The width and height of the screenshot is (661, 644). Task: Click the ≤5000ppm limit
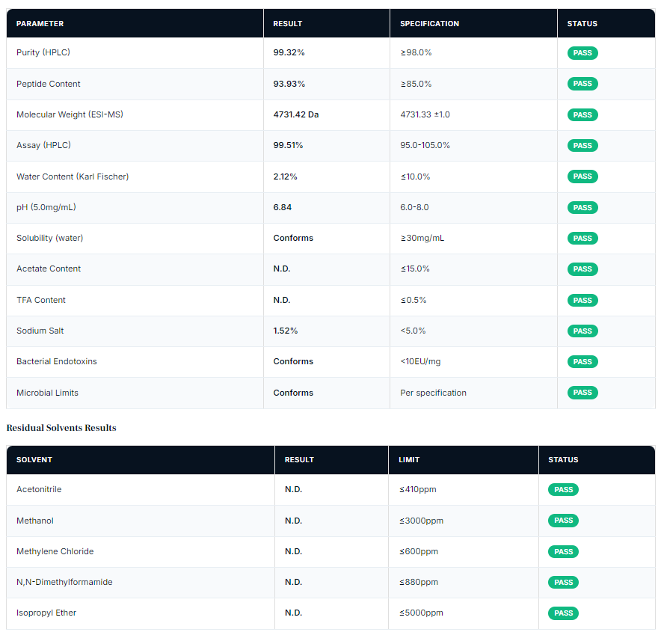click(421, 613)
